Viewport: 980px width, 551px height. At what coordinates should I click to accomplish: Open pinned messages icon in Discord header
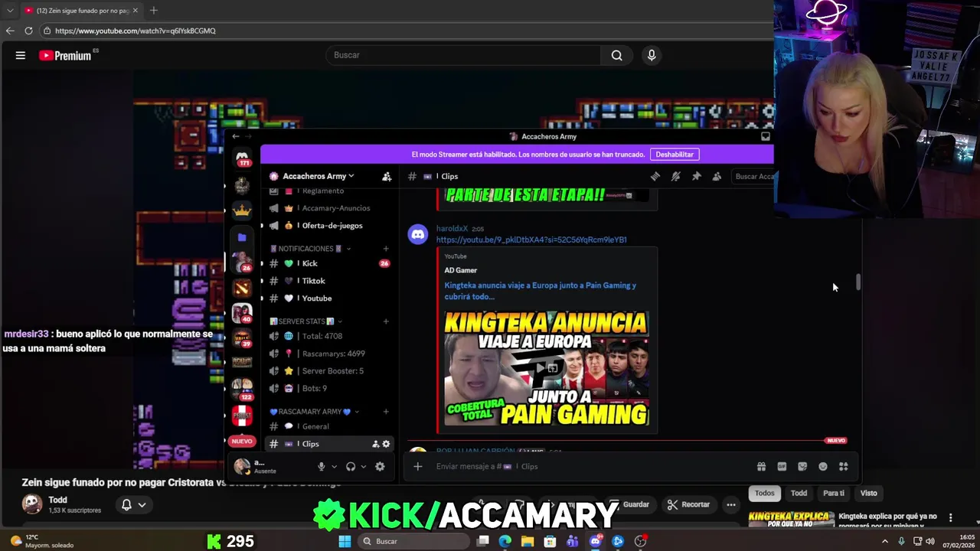tap(696, 176)
